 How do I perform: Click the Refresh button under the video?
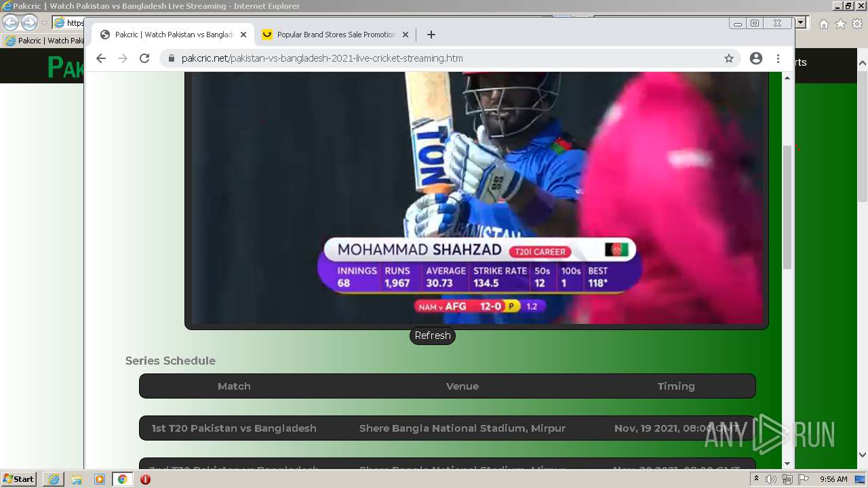433,335
